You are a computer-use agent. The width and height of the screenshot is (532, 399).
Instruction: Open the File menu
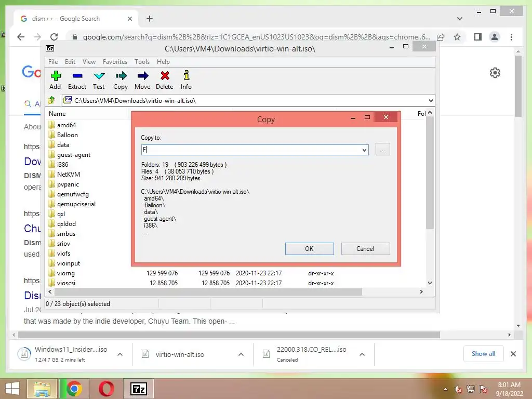[x=53, y=62]
